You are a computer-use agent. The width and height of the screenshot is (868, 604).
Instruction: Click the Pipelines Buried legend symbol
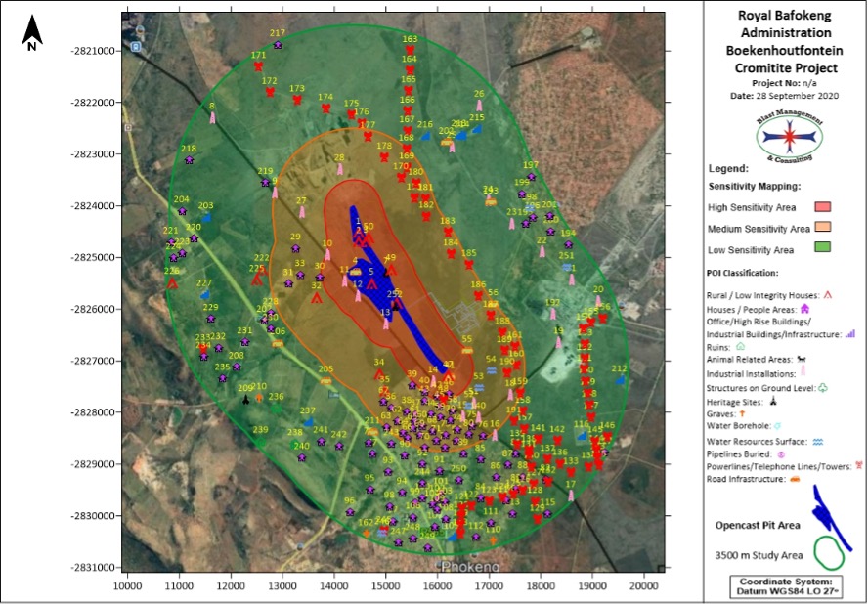point(781,454)
